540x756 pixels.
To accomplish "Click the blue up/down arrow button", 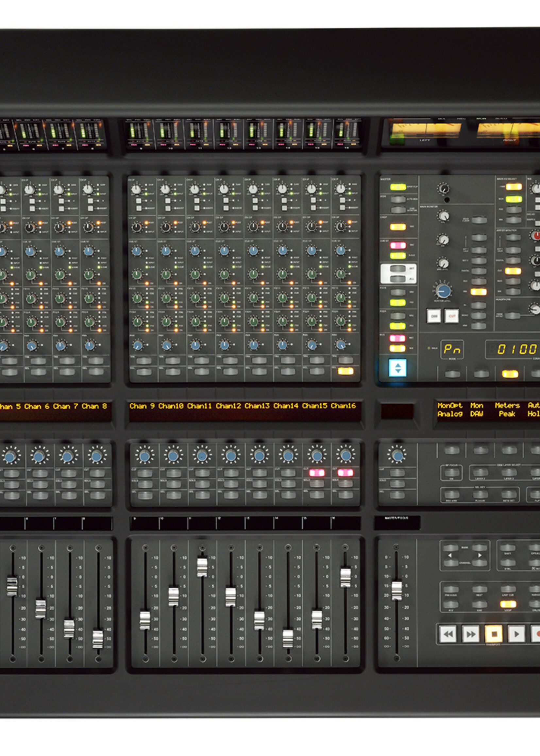I will click(398, 368).
